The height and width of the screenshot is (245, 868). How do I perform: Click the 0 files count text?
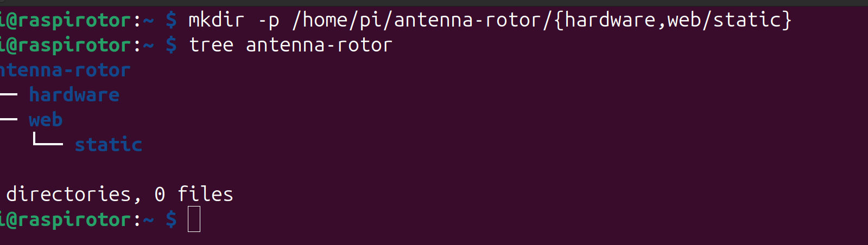pos(194,194)
